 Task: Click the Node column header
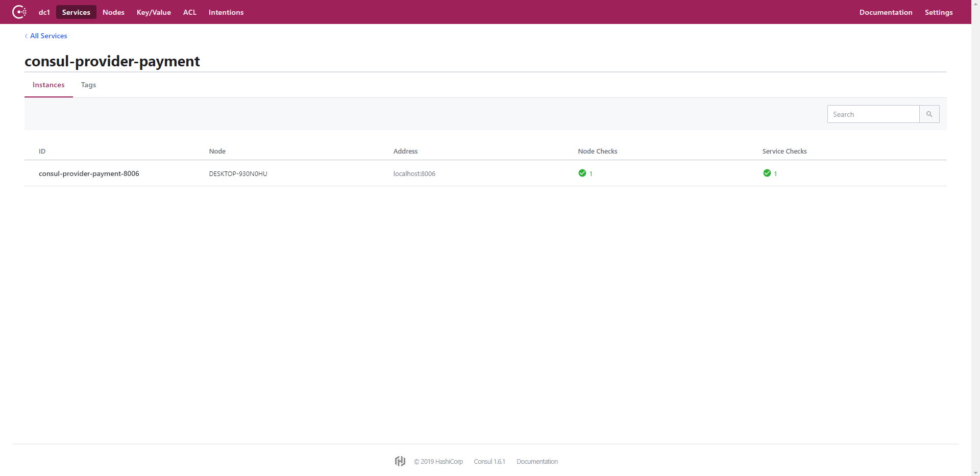click(x=217, y=151)
